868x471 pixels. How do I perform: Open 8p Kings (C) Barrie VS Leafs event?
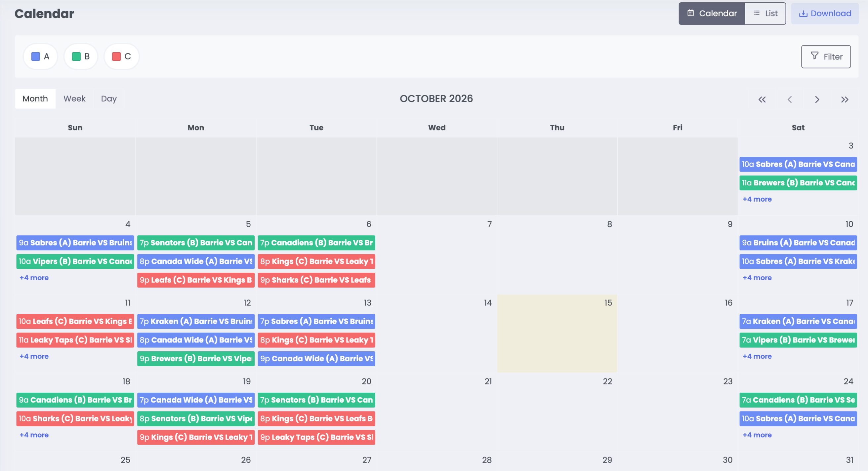click(x=316, y=418)
